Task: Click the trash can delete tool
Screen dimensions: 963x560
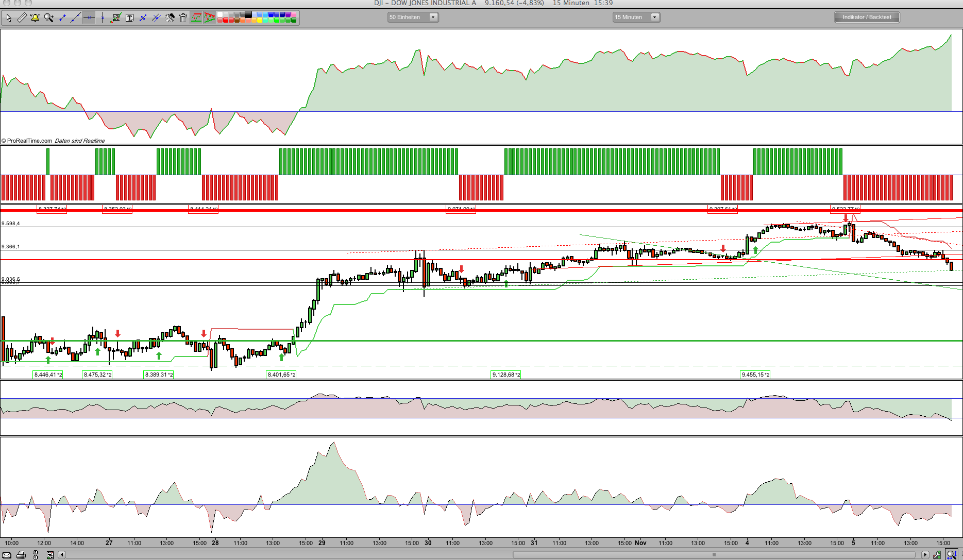Action: 183,18
